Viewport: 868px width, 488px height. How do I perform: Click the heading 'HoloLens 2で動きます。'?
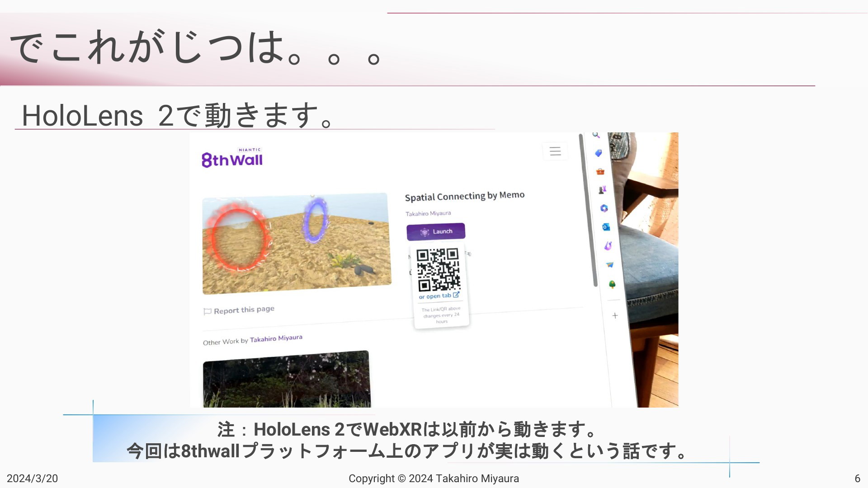178,115
